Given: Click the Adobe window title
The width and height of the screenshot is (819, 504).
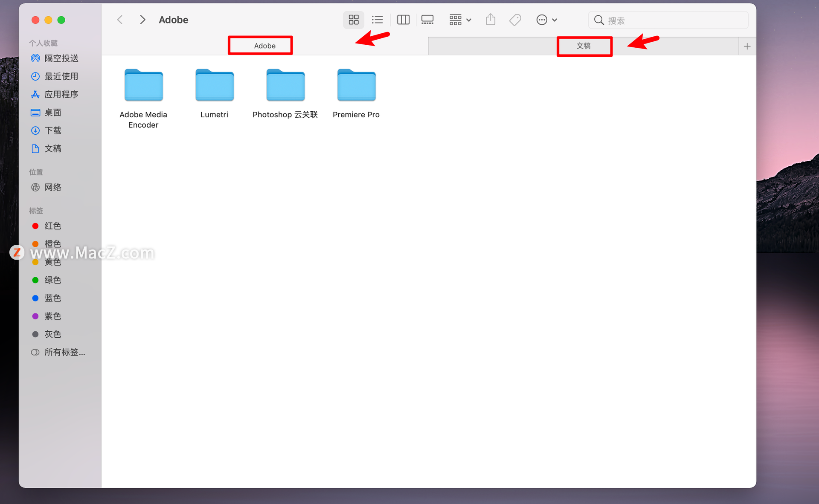Looking at the screenshot, I should 174,20.
